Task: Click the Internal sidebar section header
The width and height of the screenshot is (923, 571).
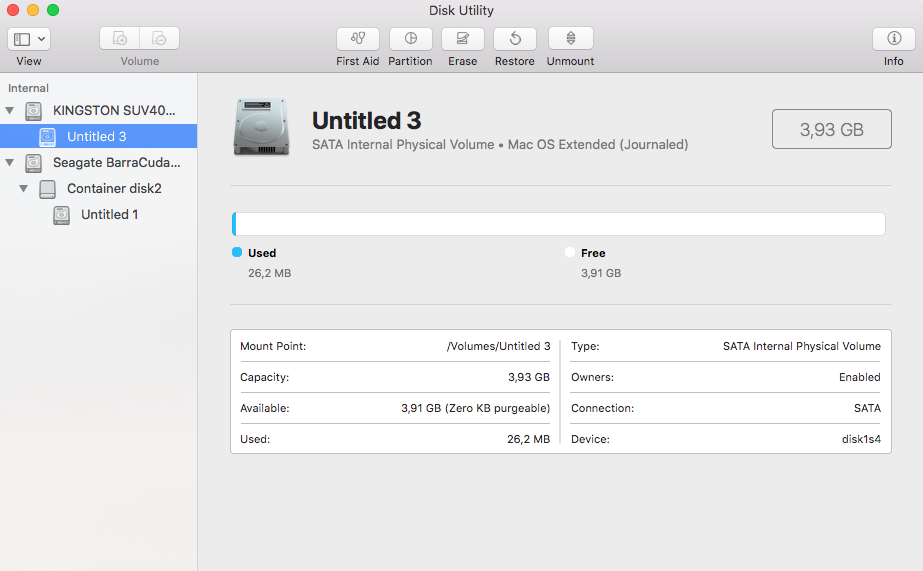Action: click(28, 88)
